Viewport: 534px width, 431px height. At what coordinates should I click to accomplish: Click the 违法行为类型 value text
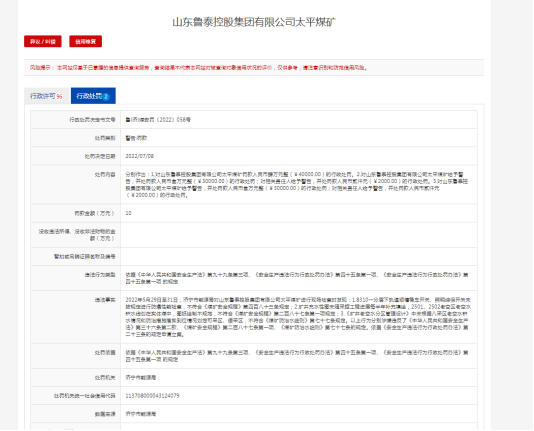[297, 278]
